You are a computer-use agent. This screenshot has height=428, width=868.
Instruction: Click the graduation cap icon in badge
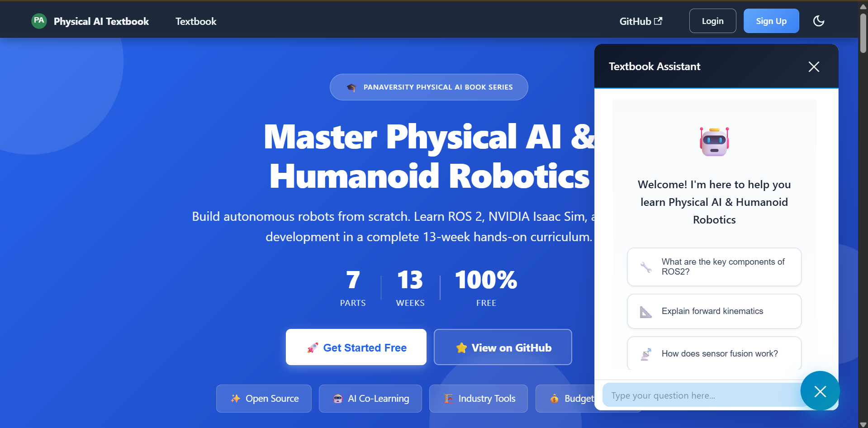pos(351,87)
